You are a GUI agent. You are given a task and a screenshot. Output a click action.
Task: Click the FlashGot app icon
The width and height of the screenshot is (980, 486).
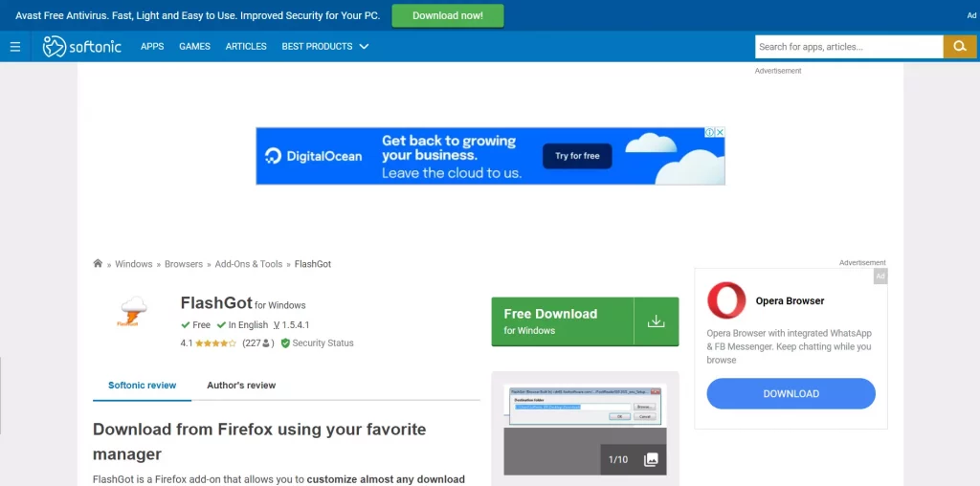(x=132, y=311)
